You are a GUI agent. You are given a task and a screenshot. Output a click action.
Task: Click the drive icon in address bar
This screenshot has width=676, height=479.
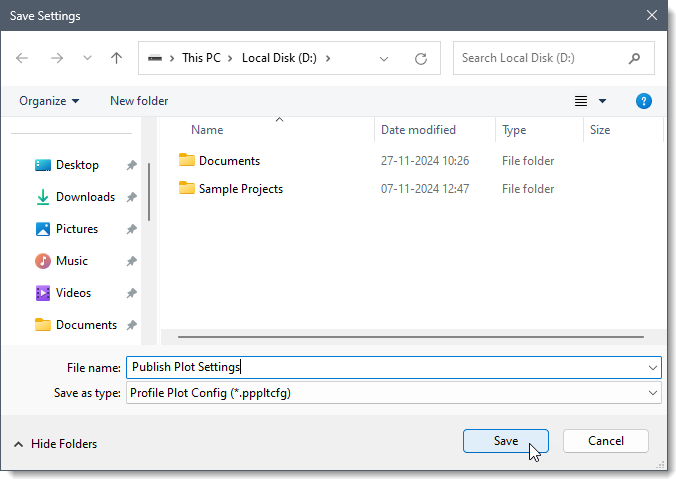point(155,58)
